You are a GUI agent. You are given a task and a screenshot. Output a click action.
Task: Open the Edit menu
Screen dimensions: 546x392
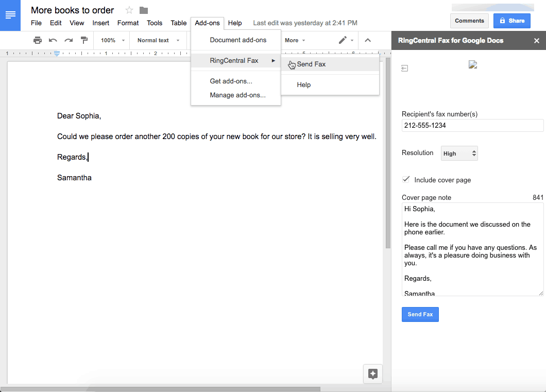coord(56,23)
